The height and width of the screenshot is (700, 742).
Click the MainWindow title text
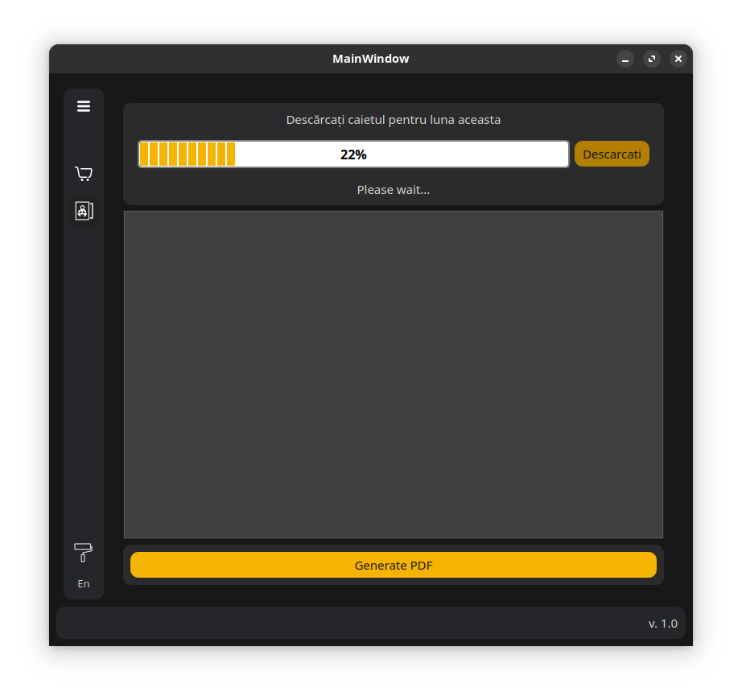pyautogui.click(x=370, y=58)
